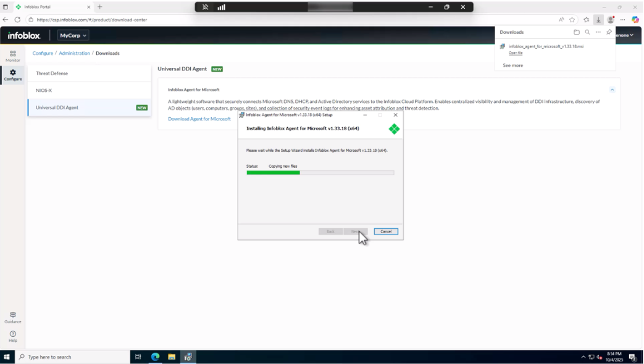
Task: Click the Download Agent for Microsoft link
Action: coord(198,118)
